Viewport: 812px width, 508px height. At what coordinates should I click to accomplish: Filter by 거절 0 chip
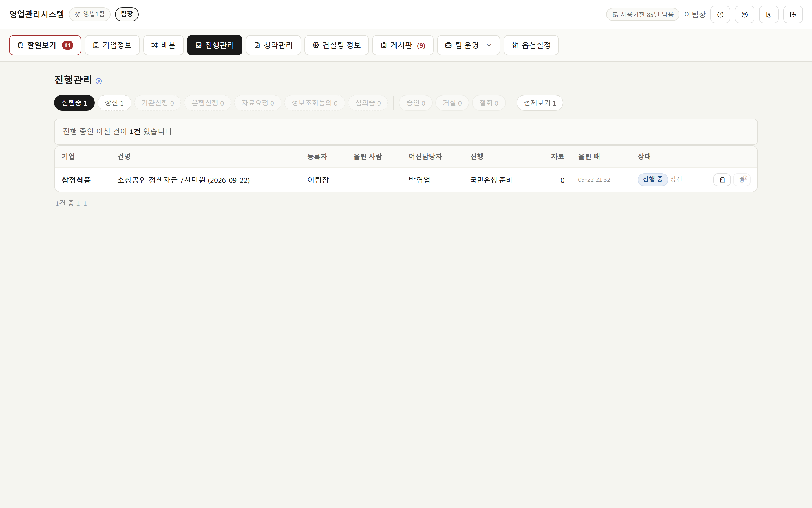[x=452, y=103]
